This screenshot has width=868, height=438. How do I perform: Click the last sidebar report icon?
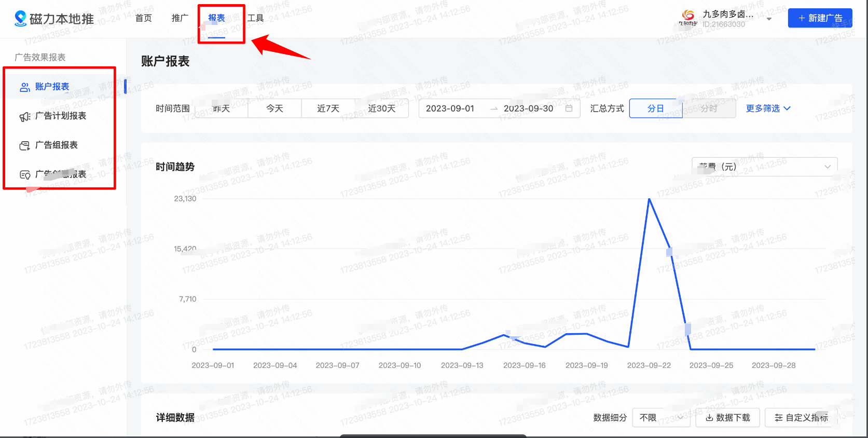(x=24, y=175)
